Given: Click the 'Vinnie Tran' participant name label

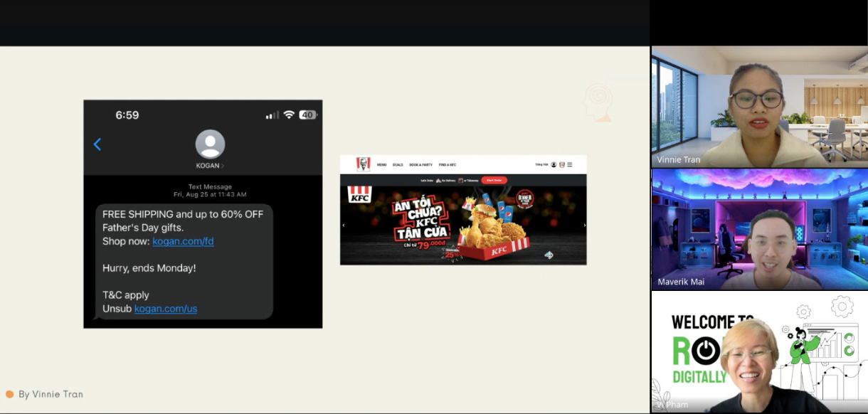Looking at the screenshot, I should pyautogui.click(x=677, y=160).
